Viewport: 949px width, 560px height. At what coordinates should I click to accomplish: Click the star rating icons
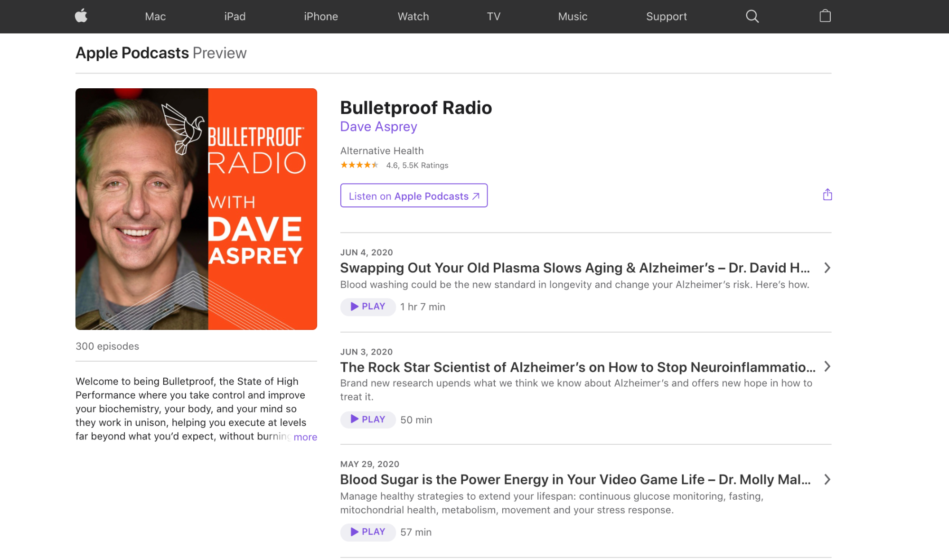pyautogui.click(x=359, y=165)
